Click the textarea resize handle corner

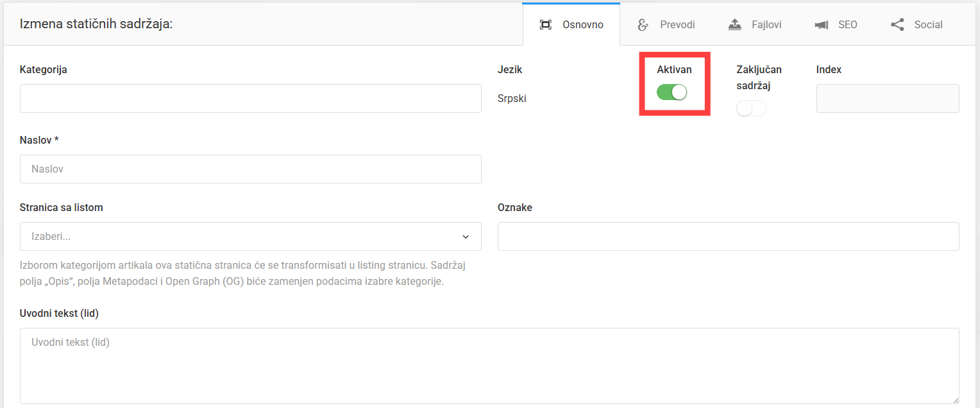coord(955,400)
